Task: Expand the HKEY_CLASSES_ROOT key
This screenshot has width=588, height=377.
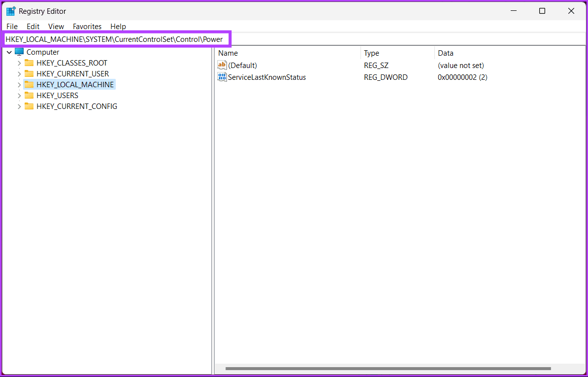Action: pos(19,63)
